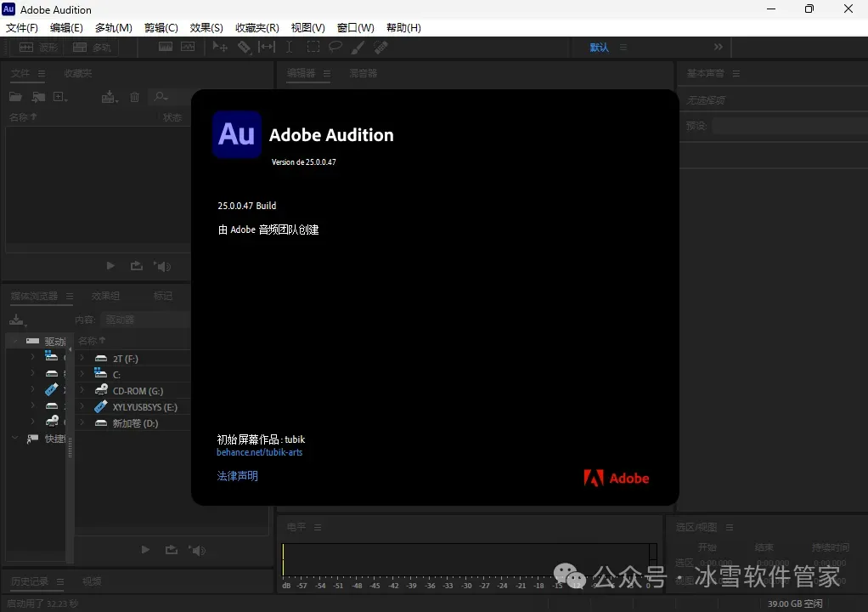The width and height of the screenshot is (868, 612).
Task: Select the Paintbrush Selection tool
Action: coord(358,48)
